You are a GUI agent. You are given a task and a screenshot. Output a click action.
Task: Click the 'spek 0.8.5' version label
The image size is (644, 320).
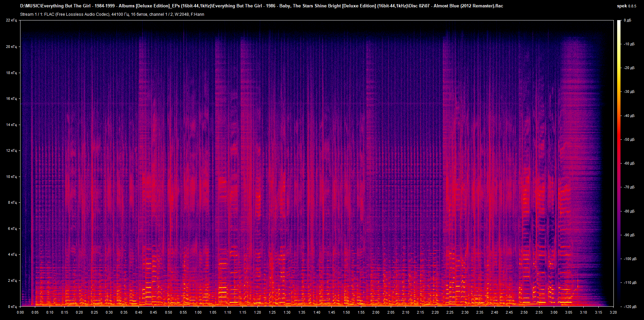coord(626,6)
